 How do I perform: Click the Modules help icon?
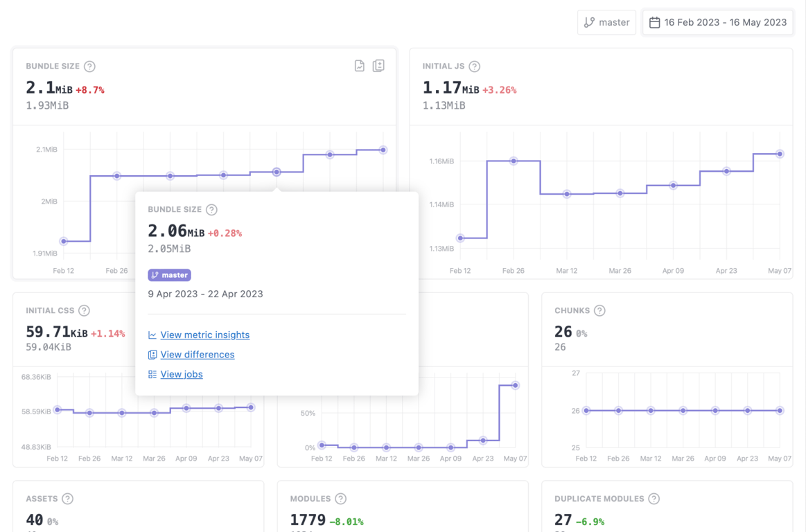340,498
